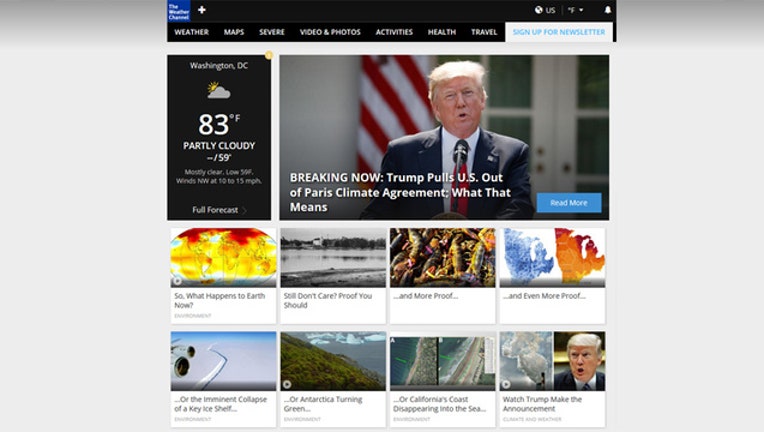Screen dimensions: 764x432
Task: Open the °F temperature unit dropdown
Action: click(x=575, y=10)
